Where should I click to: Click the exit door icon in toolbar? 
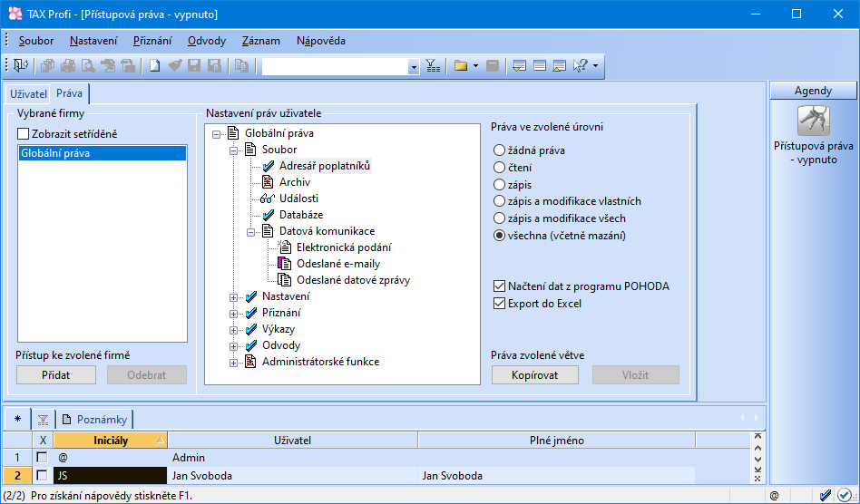pyautogui.click(x=21, y=66)
